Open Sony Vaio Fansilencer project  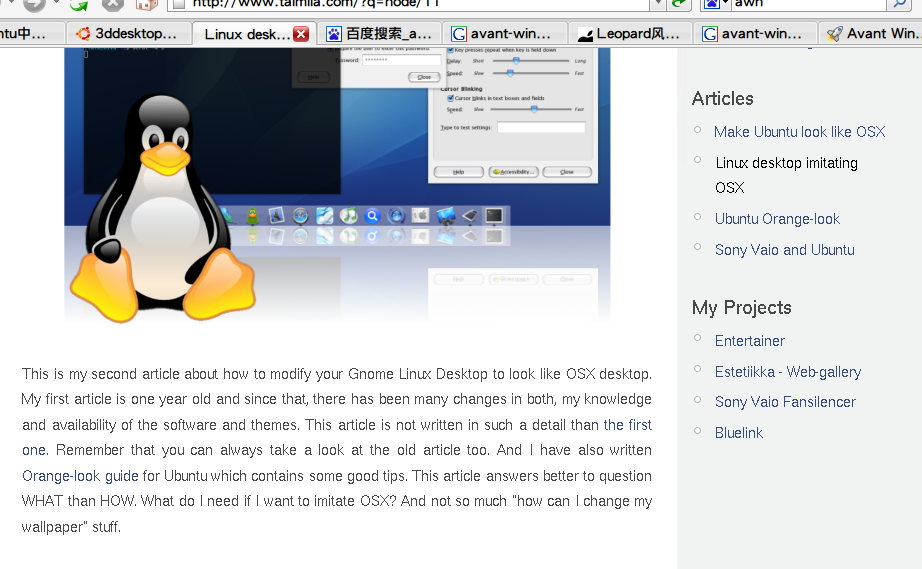tap(785, 402)
